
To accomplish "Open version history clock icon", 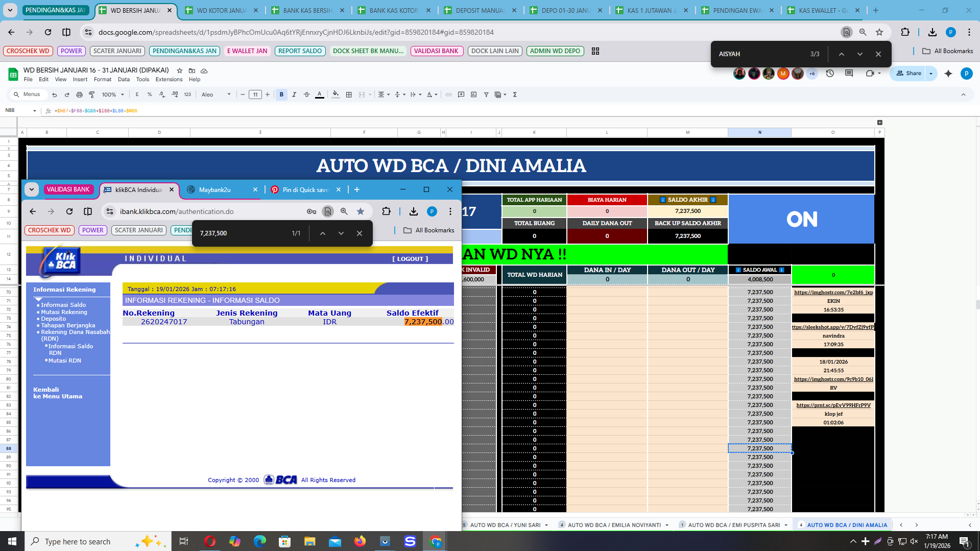I will [830, 74].
